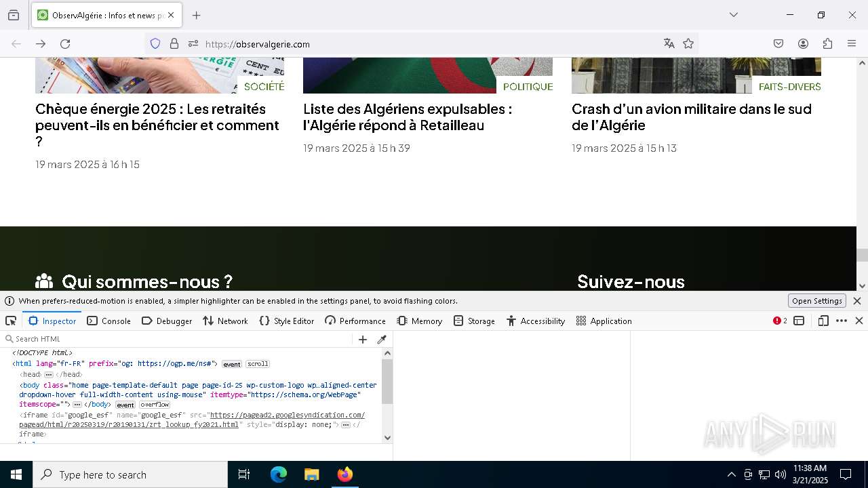This screenshot has height=488, width=868.
Task: Click the tracking protection shield icon
Action: point(155,44)
